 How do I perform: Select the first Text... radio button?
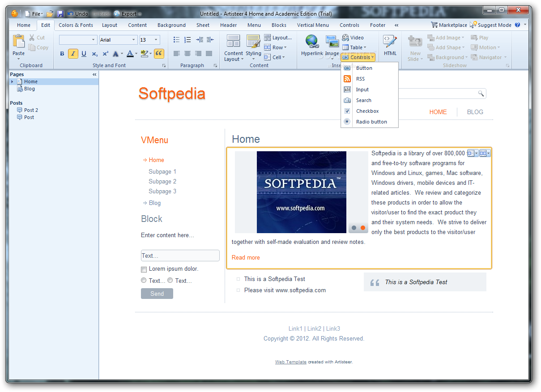(144, 281)
